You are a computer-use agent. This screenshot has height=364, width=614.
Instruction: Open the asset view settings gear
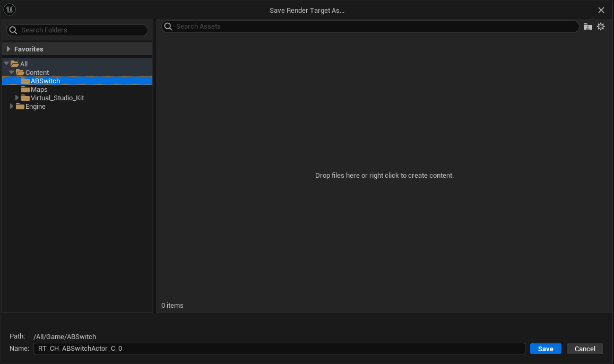click(x=601, y=27)
